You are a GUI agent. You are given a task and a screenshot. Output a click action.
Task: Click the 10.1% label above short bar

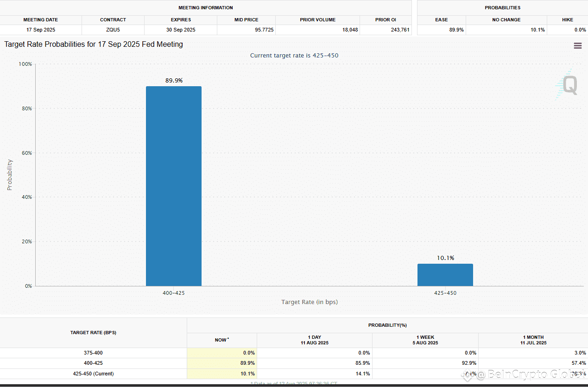pyautogui.click(x=445, y=258)
